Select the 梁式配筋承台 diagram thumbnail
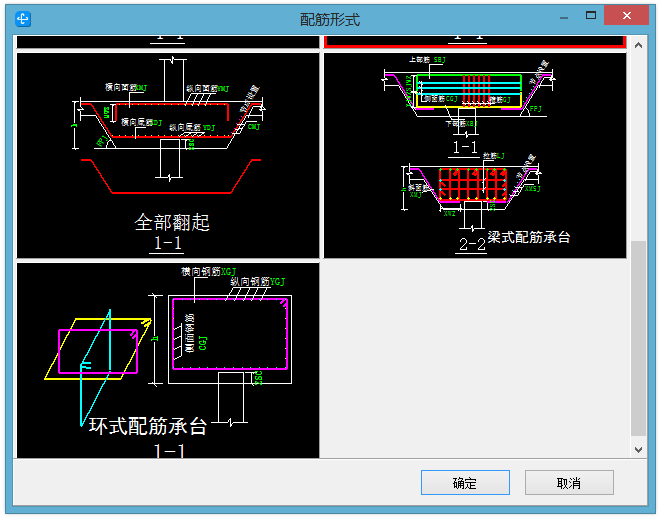The image size is (667, 524). pyautogui.click(x=475, y=156)
